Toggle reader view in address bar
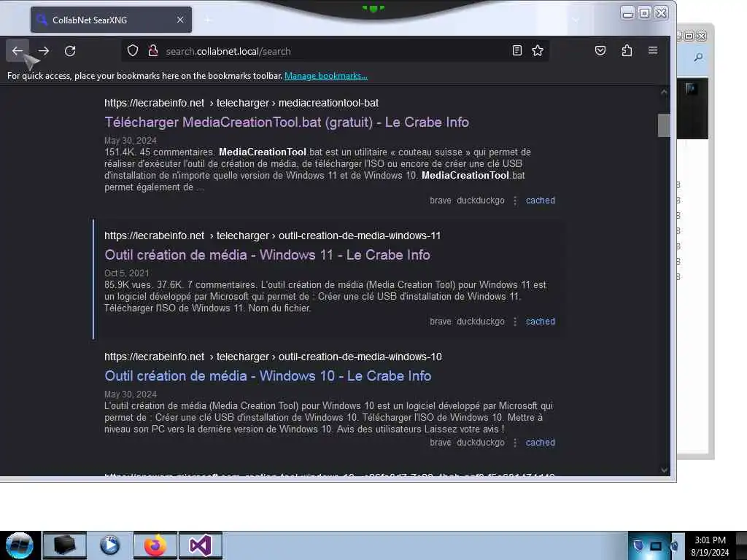This screenshot has width=747, height=560. pyautogui.click(x=517, y=50)
